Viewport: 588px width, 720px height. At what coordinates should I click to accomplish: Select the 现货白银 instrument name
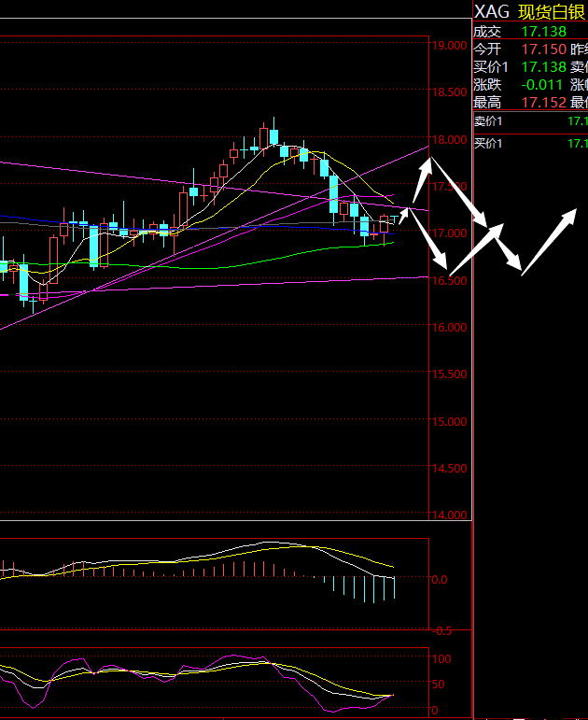pos(553,12)
